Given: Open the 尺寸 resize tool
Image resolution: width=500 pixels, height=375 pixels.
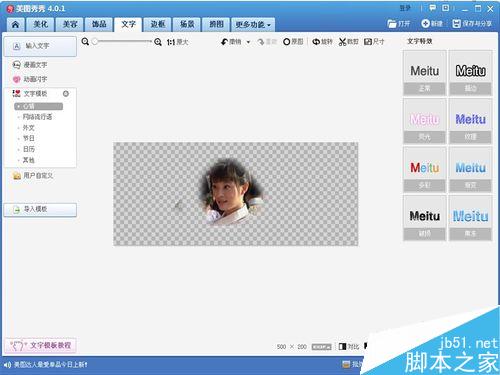Looking at the screenshot, I should click(x=374, y=42).
